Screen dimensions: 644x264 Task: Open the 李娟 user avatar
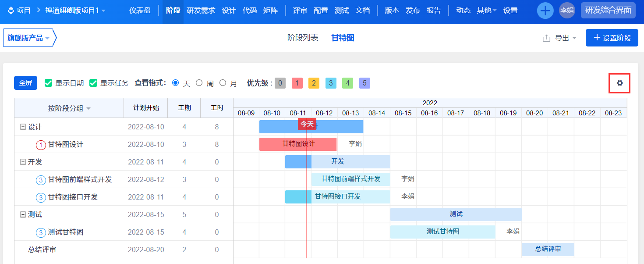pos(567,11)
